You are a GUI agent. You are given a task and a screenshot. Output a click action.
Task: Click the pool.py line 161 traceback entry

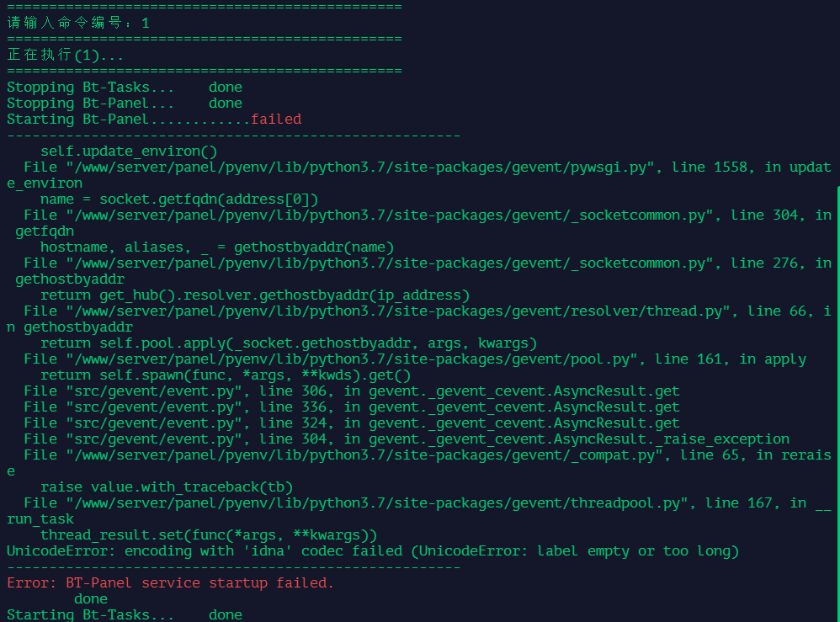tap(415, 359)
